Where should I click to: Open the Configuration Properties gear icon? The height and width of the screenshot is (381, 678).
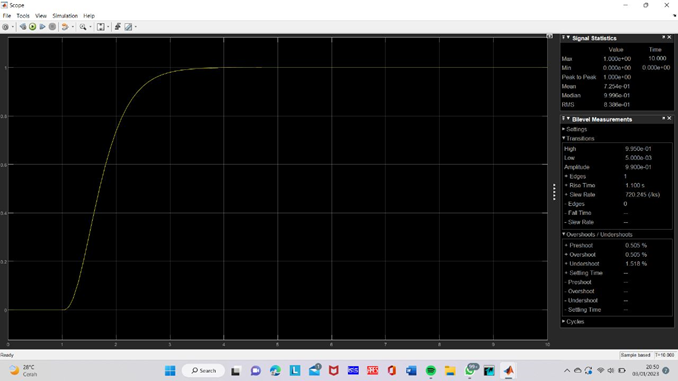pyautogui.click(x=5, y=27)
